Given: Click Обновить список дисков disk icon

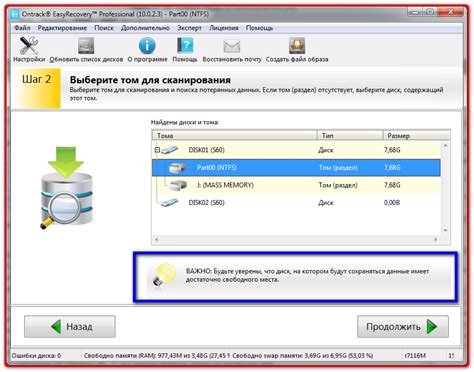Looking at the screenshot, I should click(x=86, y=46).
